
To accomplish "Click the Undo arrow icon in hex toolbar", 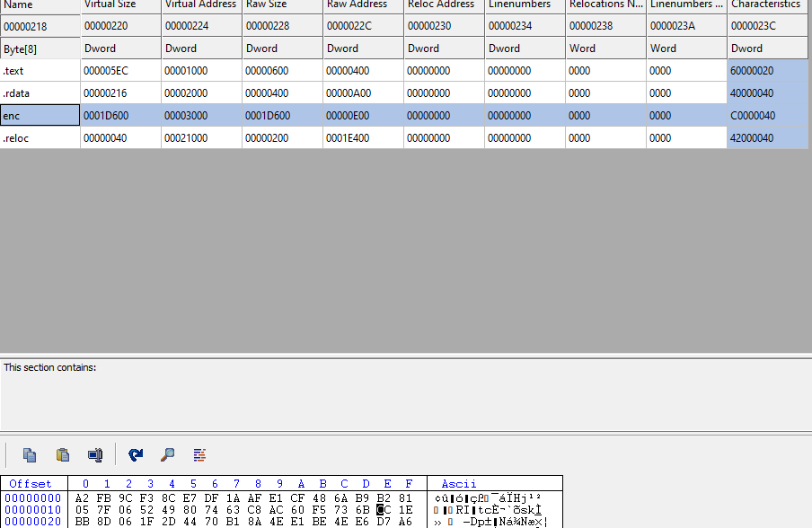I will (136, 454).
